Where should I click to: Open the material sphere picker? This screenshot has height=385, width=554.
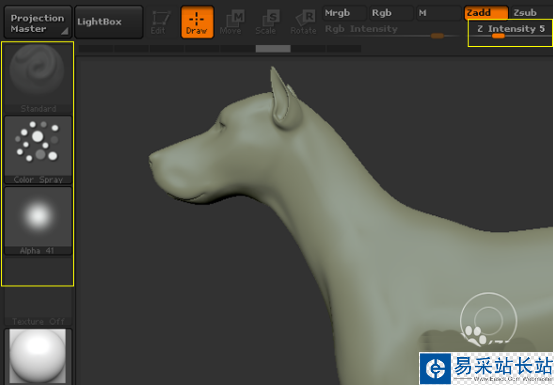point(38,356)
